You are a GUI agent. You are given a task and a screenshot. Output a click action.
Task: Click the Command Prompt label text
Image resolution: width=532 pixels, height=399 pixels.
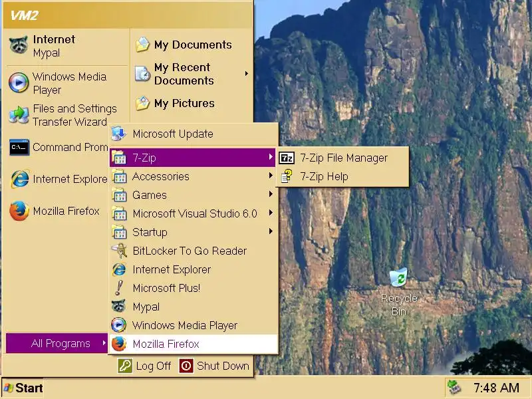[x=70, y=147]
